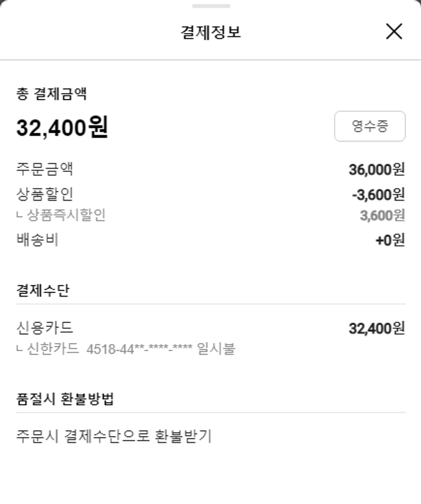Viewport: 421px width, 504px height.
Task: Select the bold 32,400원 total amount
Action: coord(62,128)
